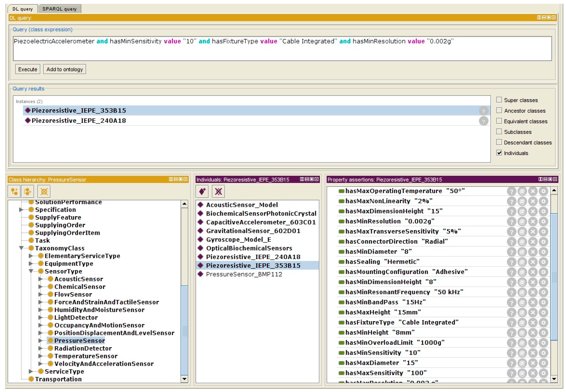This screenshot has width=566, height=392.
Task: Click the remove (x) icon for hasSealing assertion
Action: pyautogui.click(x=533, y=262)
